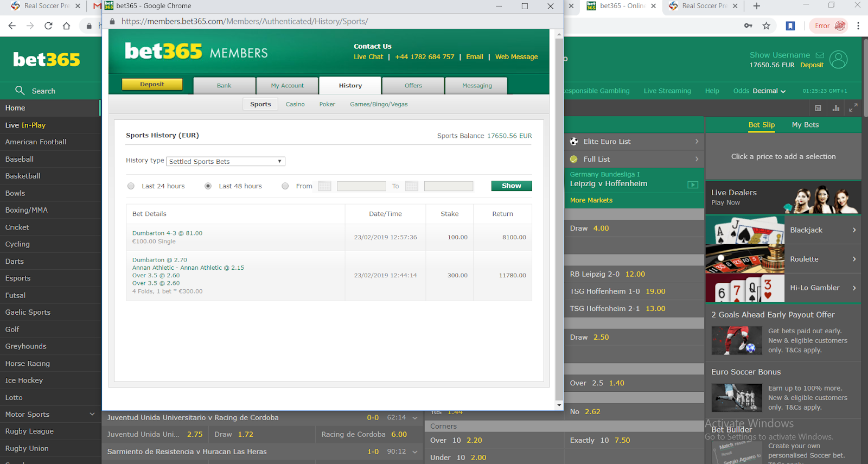Select Horse Racing in the sports sidebar
Viewport: 868px width, 464px height.
tap(28, 364)
